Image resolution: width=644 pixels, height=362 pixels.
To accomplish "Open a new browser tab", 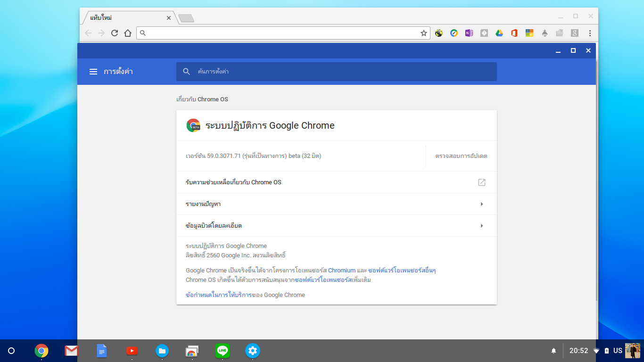I will (186, 18).
